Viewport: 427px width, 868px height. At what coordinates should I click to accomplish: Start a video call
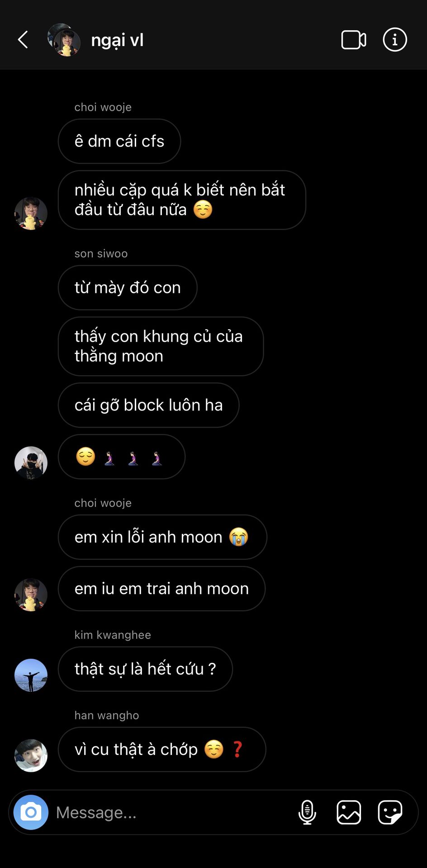[354, 40]
